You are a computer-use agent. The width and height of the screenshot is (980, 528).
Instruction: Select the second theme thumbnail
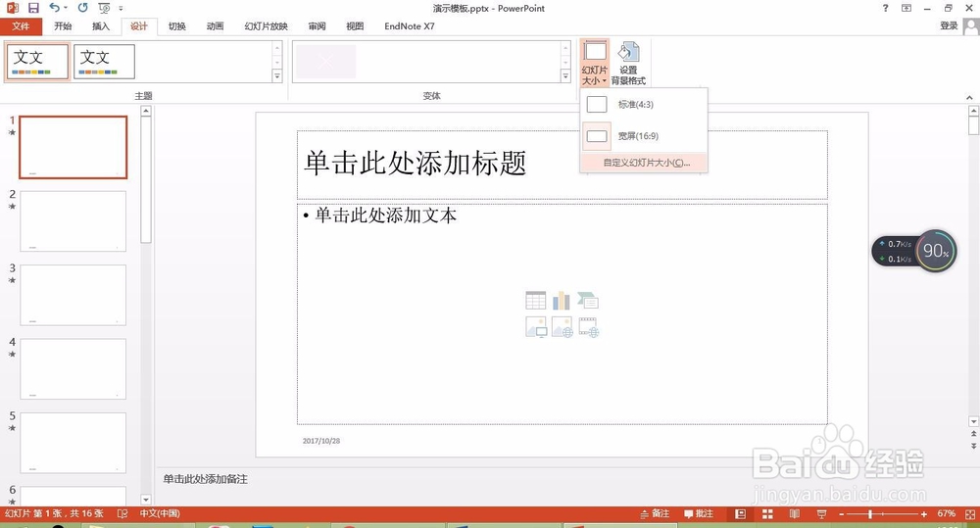(x=105, y=62)
